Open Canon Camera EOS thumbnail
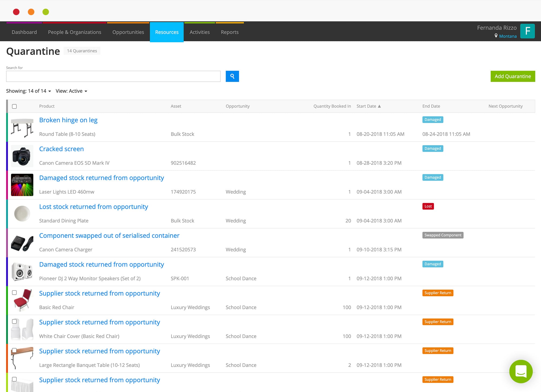 point(22,156)
